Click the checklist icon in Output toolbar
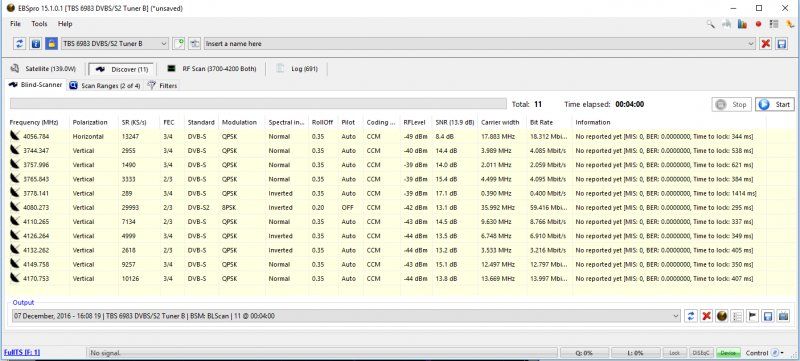This screenshot has height=361, width=800. tap(737, 316)
